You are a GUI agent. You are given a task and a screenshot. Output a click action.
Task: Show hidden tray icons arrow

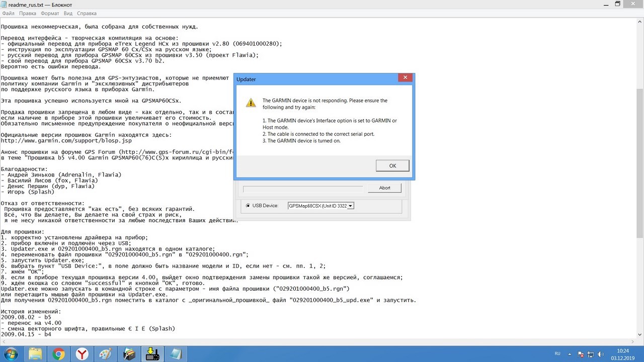click(x=570, y=354)
